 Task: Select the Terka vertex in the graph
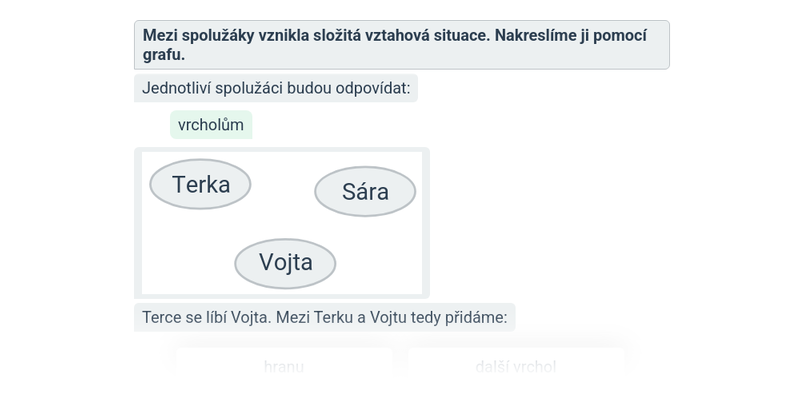[200, 185]
